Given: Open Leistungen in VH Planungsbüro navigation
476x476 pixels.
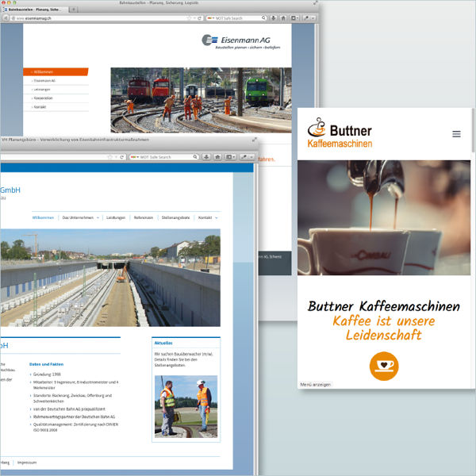Looking at the screenshot, I should pyautogui.click(x=116, y=217).
